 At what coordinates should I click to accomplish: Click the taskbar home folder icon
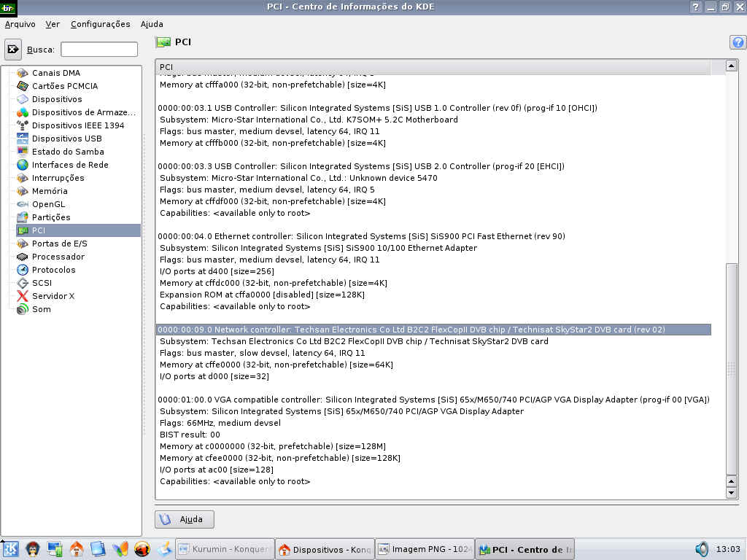click(x=76, y=549)
